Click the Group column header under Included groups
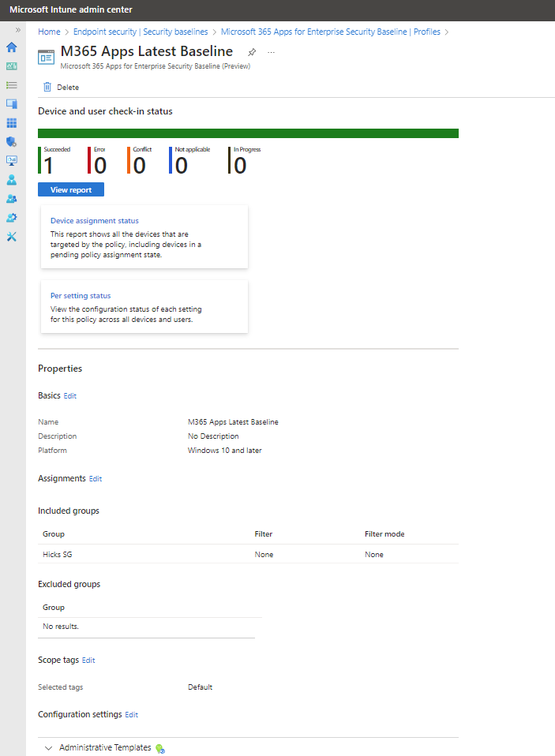555x756 pixels. click(x=54, y=534)
